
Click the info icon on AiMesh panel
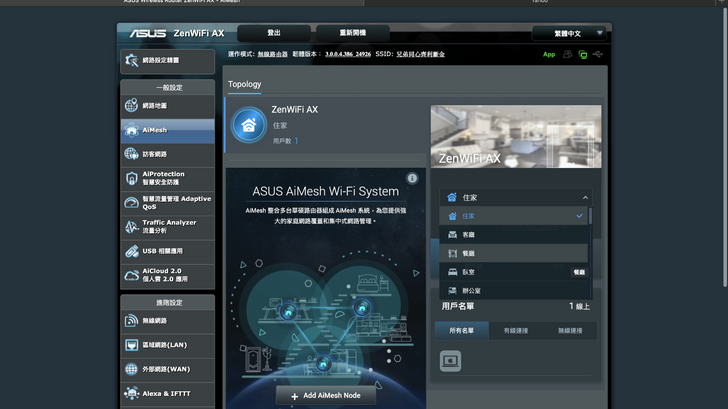point(412,178)
